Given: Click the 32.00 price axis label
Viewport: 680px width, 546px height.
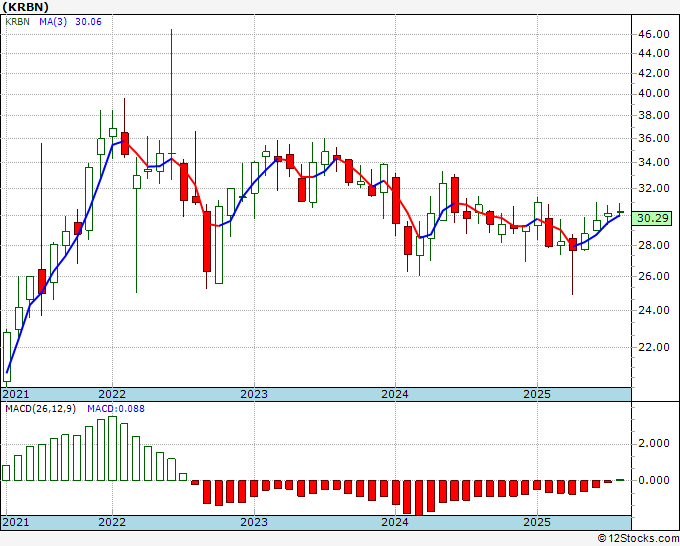Looking at the screenshot, I should point(654,188).
